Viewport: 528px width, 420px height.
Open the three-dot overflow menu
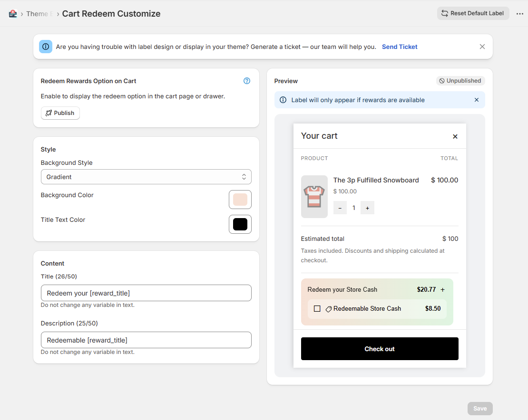click(519, 13)
